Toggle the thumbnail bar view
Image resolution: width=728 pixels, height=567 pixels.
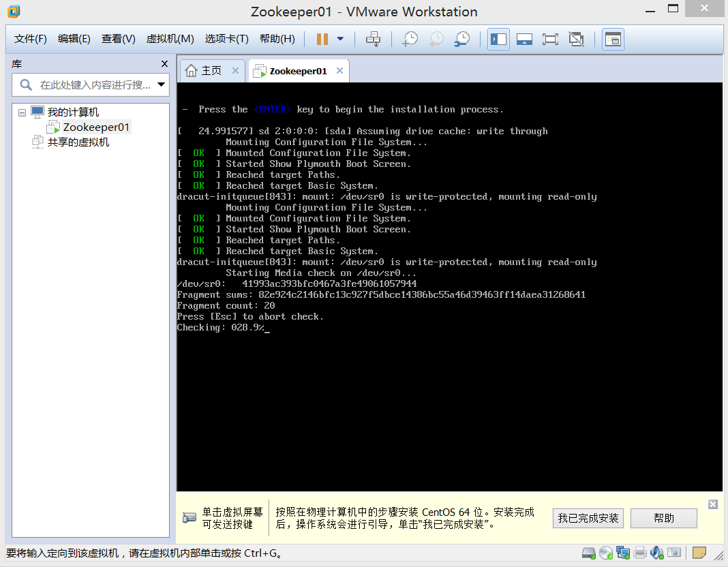pos(524,39)
